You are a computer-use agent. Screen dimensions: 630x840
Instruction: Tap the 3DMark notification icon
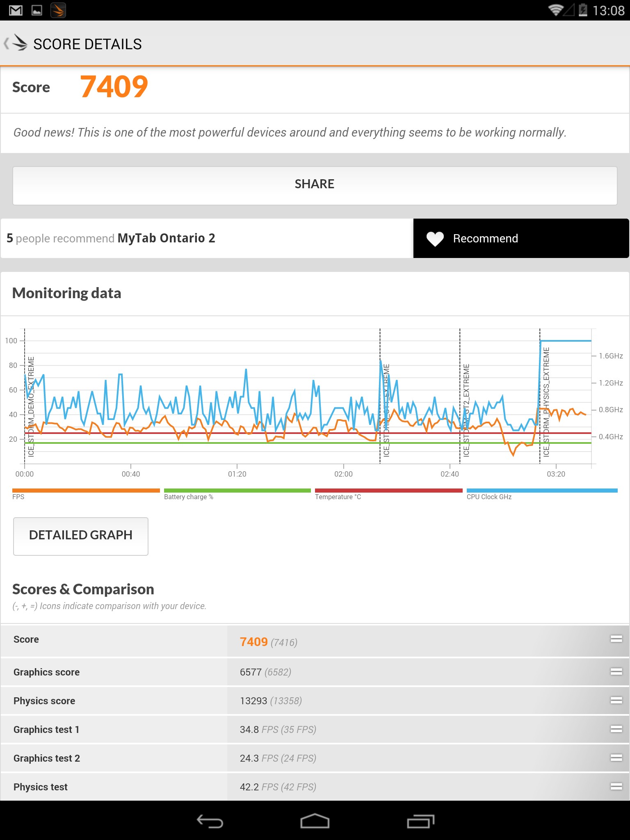tap(58, 10)
